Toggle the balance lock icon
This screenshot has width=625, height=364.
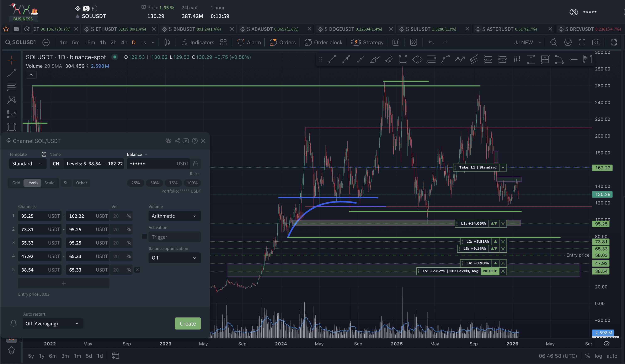pos(196,164)
